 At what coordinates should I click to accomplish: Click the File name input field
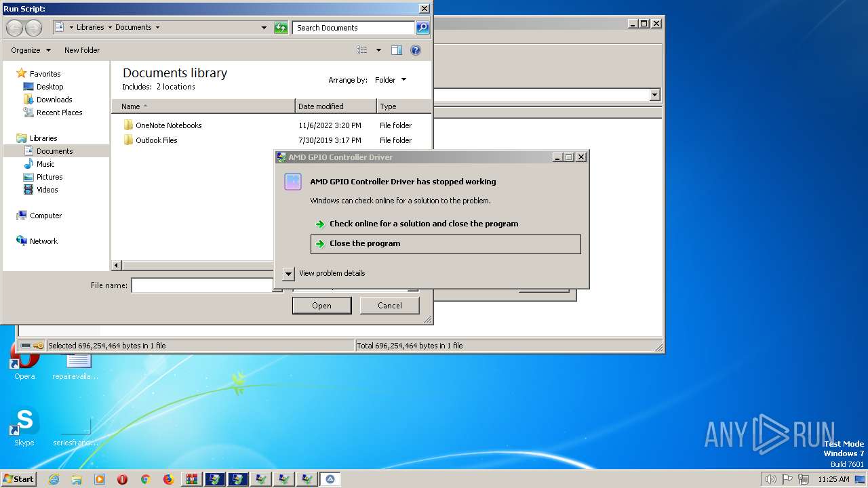click(x=202, y=285)
